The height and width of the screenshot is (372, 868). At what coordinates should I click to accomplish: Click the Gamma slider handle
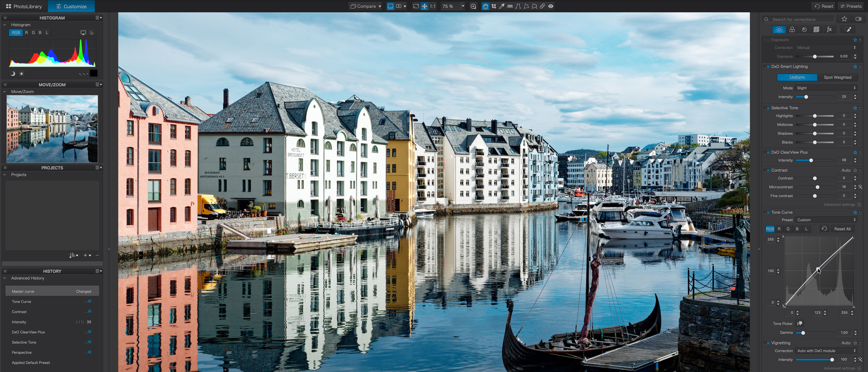pos(803,333)
